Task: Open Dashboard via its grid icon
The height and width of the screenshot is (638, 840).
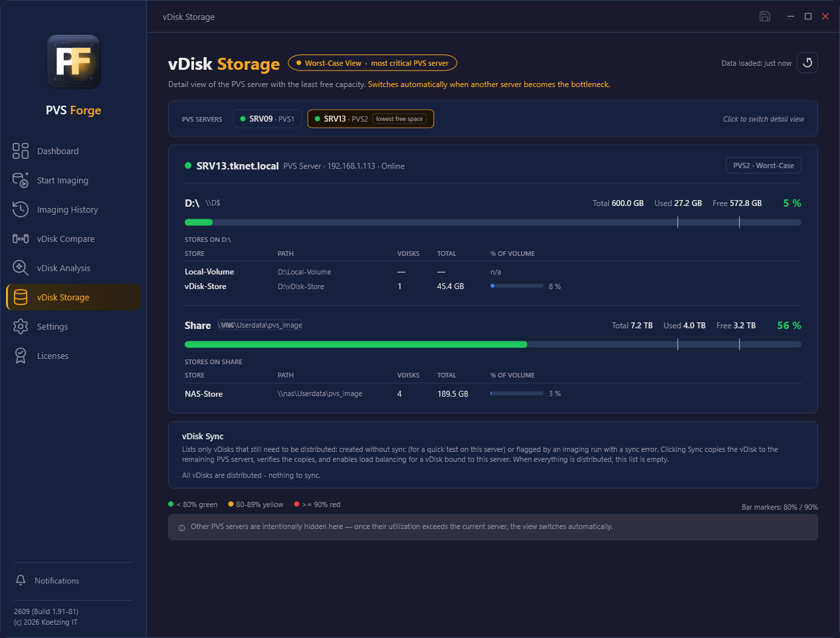Action: click(21, 151)
